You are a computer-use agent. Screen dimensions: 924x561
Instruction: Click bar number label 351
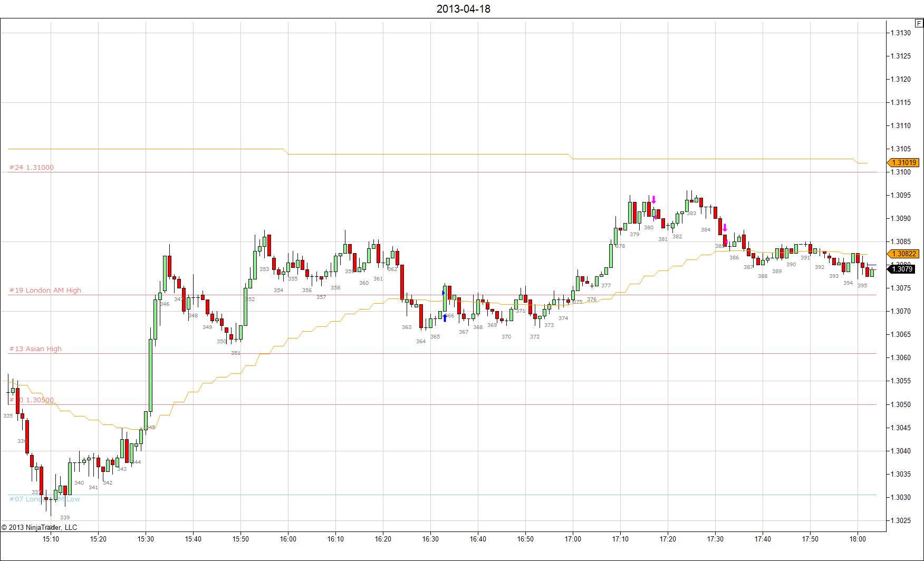pyautogui.click(x=236, y=353)
